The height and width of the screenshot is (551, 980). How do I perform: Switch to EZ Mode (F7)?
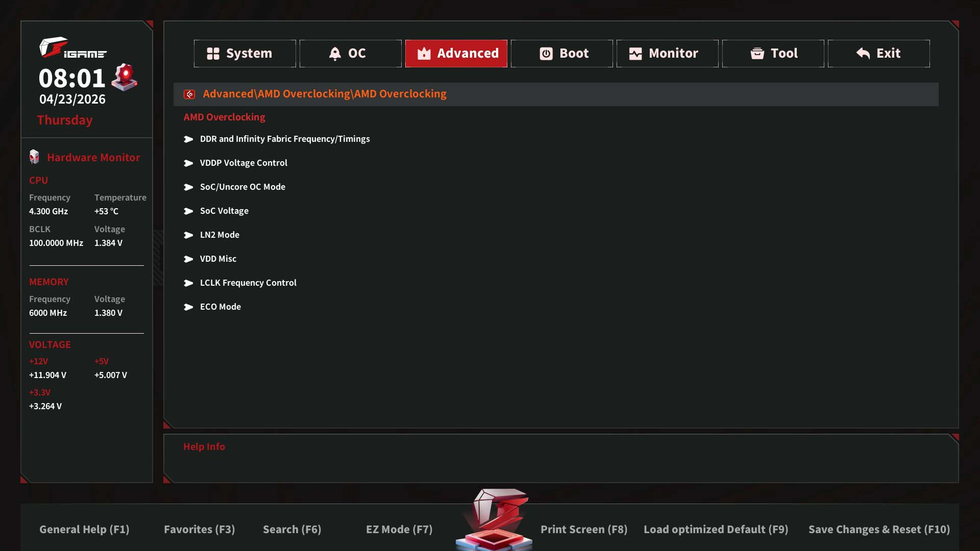pyautogui.click(x=399, y=530)
